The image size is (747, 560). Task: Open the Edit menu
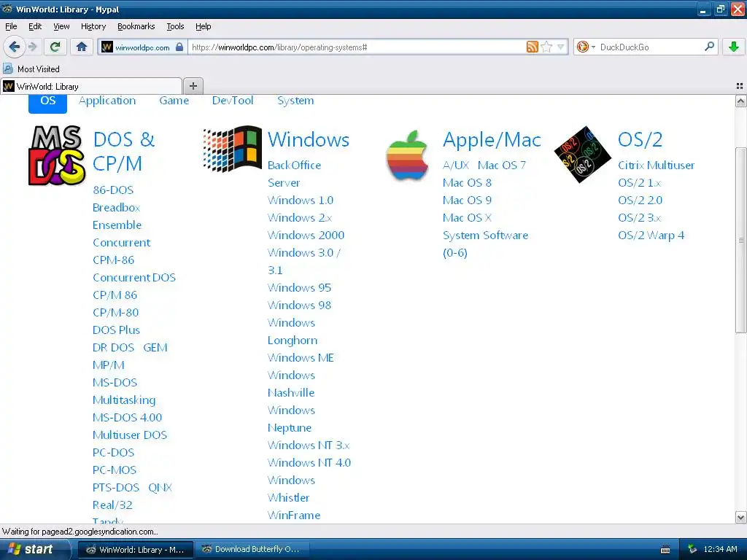35,26
